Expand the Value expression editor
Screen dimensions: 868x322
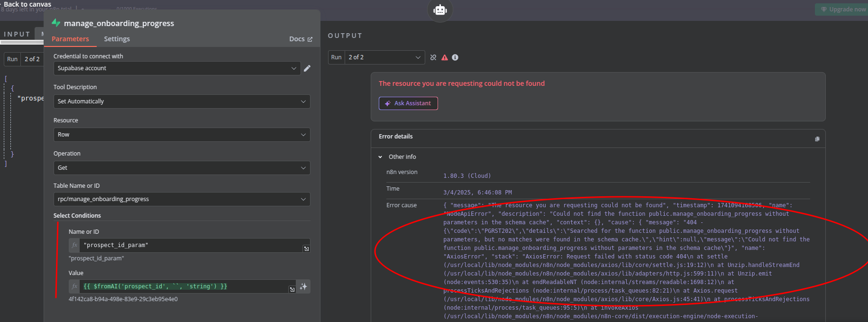[292, 289]
